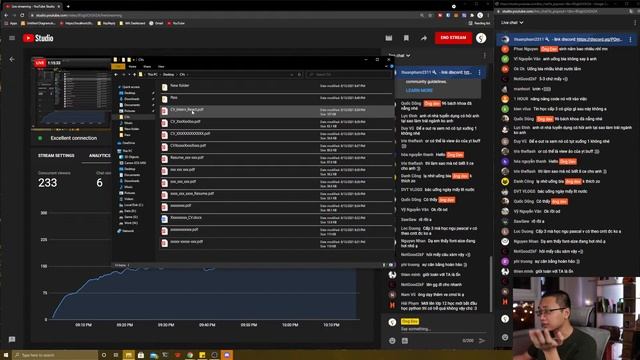
Task: Open the Home ribbon tab in File Explorer
Action: [132, 66]
